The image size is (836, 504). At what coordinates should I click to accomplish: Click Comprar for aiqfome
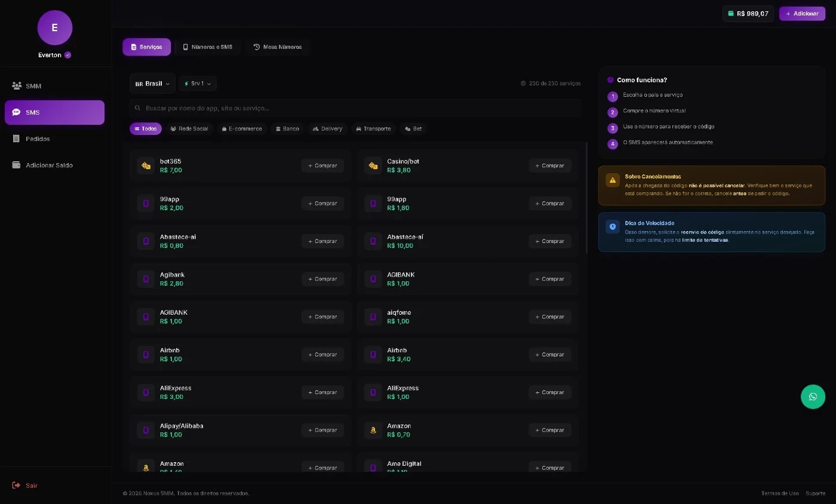(550, 316)
